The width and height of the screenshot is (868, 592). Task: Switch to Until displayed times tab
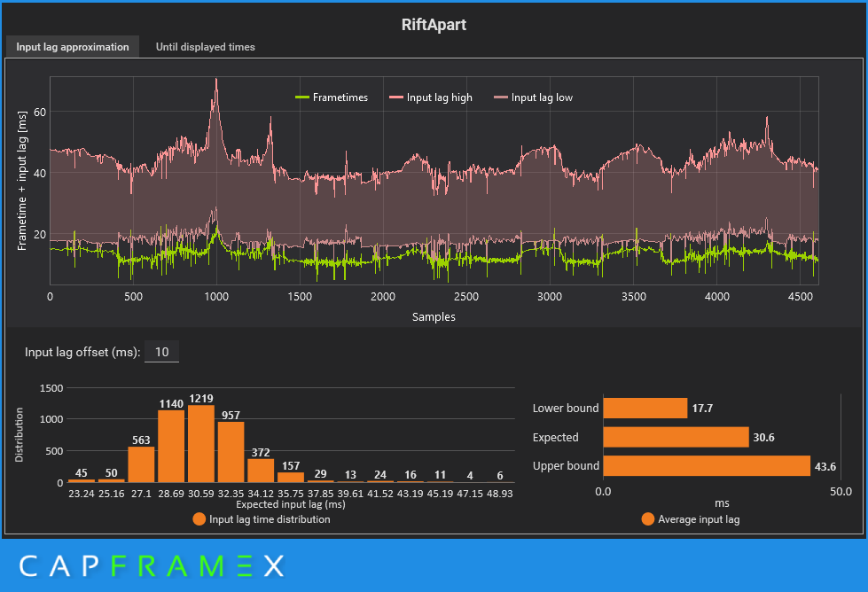(205, 47)
